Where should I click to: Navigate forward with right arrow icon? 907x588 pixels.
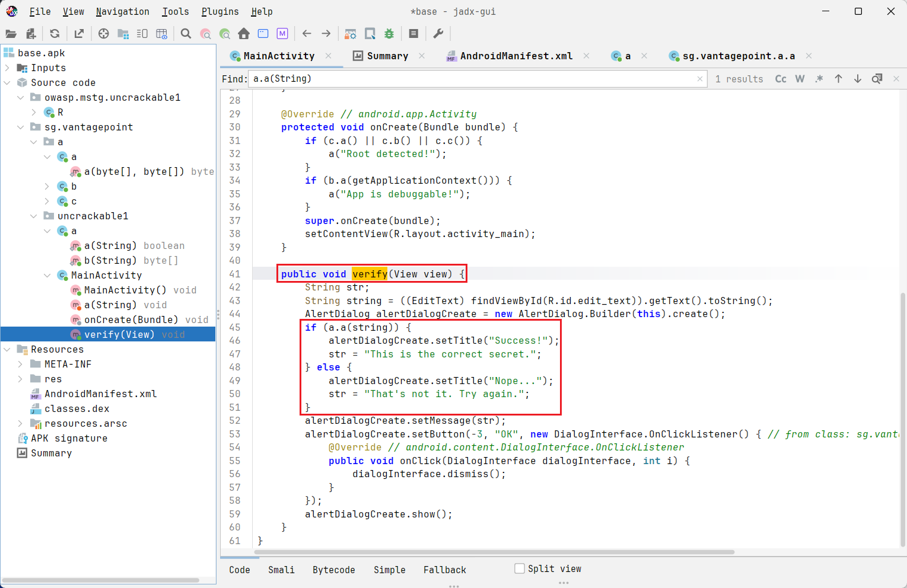pos(326,34)
